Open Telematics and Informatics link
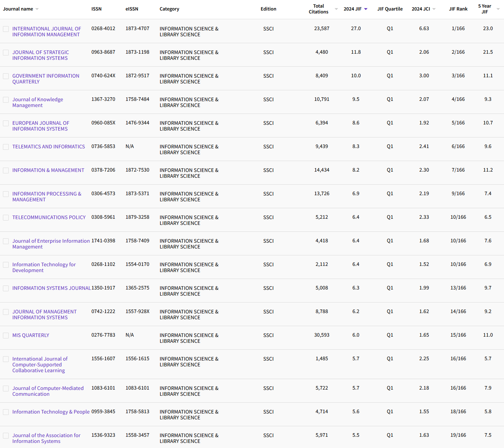This screenshot has width=504, height=448. click(49, 147)
